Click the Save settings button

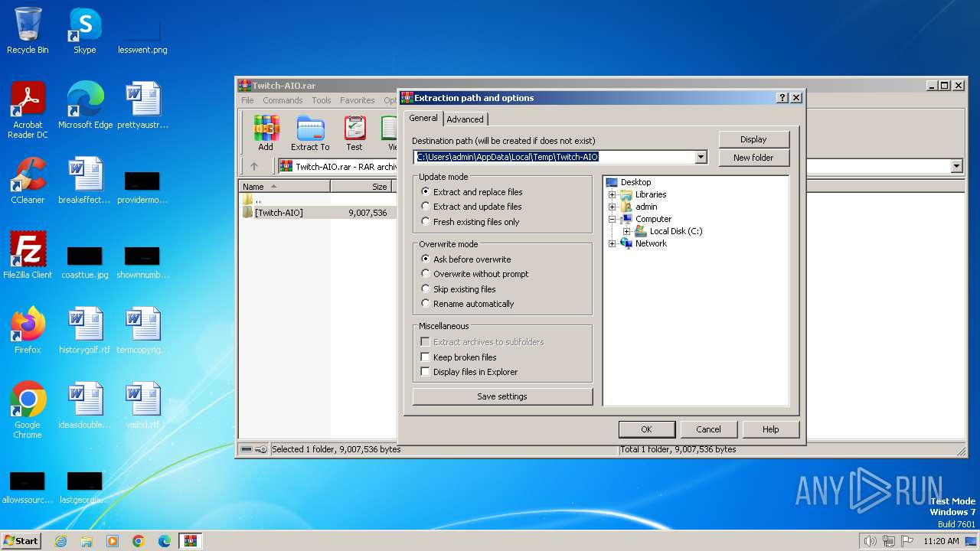(x=502, y=396)
